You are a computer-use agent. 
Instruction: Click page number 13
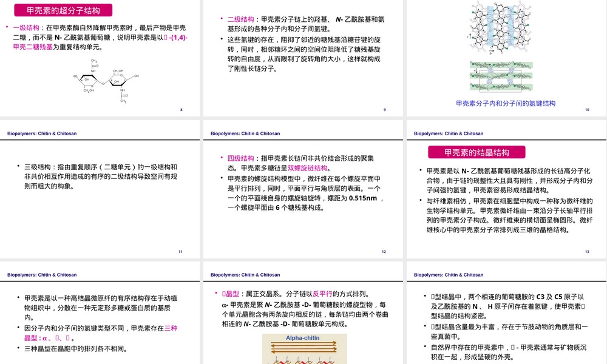(x=587, y=252)
